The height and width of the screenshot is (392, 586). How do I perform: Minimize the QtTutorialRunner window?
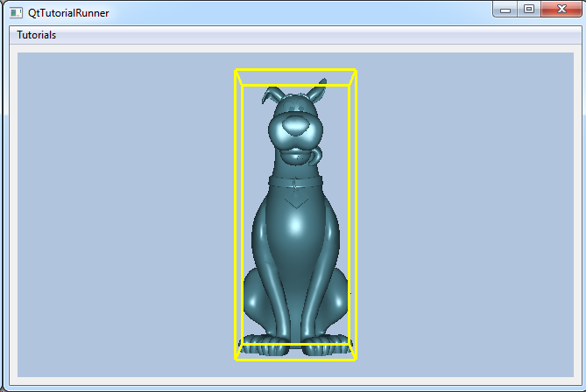pyautogui.click(x=506, y=10)
